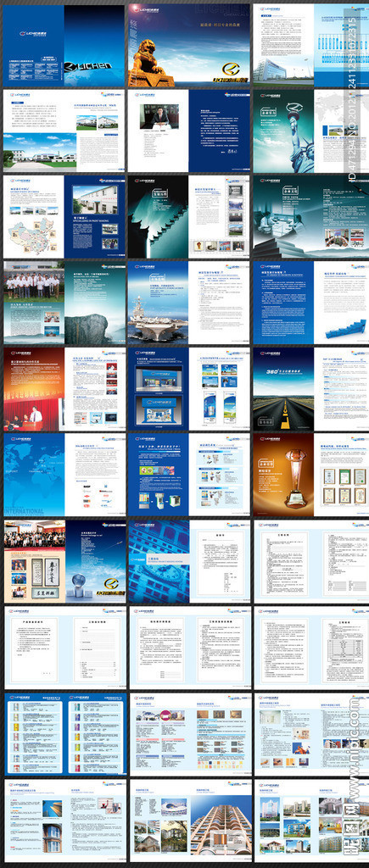Open the blue paint product list spread
This screenshot has width=369, height=868.
(x=64, y=733)
